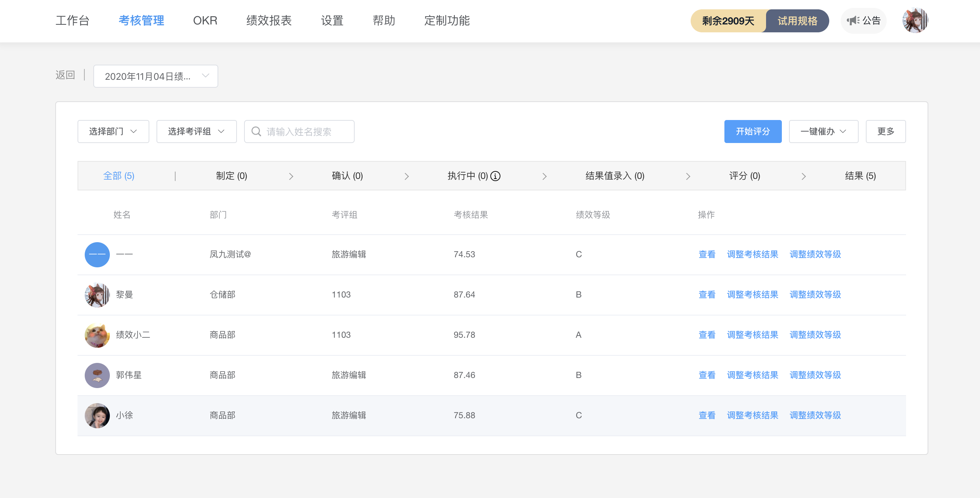Viewport: 980px width, 498px height.
Task: Click the name 绩效小二 in the table
Action: click(x=133, y=335)
